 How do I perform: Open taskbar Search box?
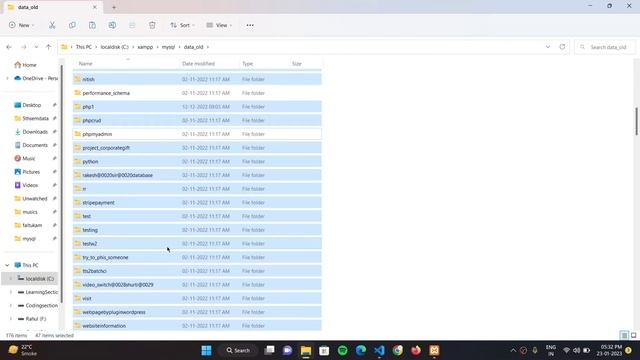(238, 350)
